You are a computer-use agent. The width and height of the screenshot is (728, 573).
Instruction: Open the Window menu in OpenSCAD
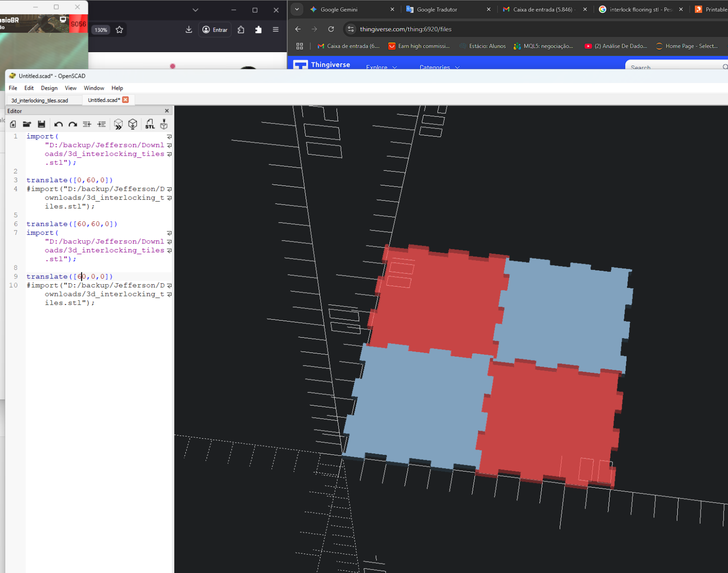(x=94, y=88)
